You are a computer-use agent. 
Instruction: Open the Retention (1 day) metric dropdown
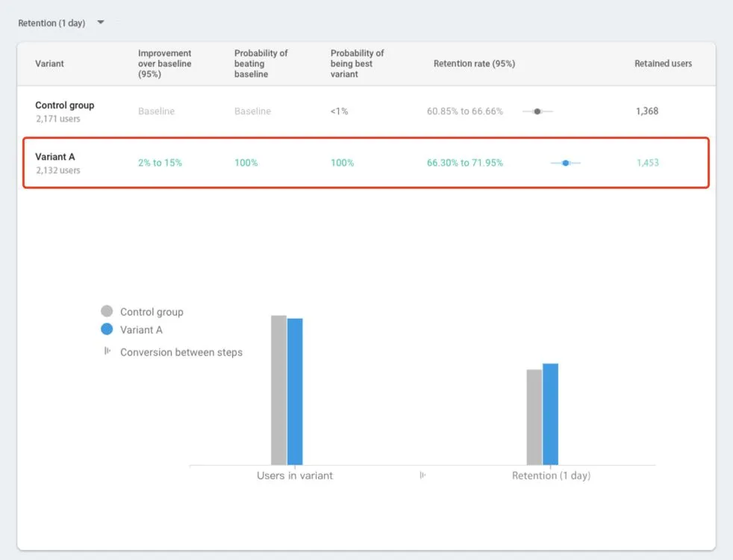52,23
